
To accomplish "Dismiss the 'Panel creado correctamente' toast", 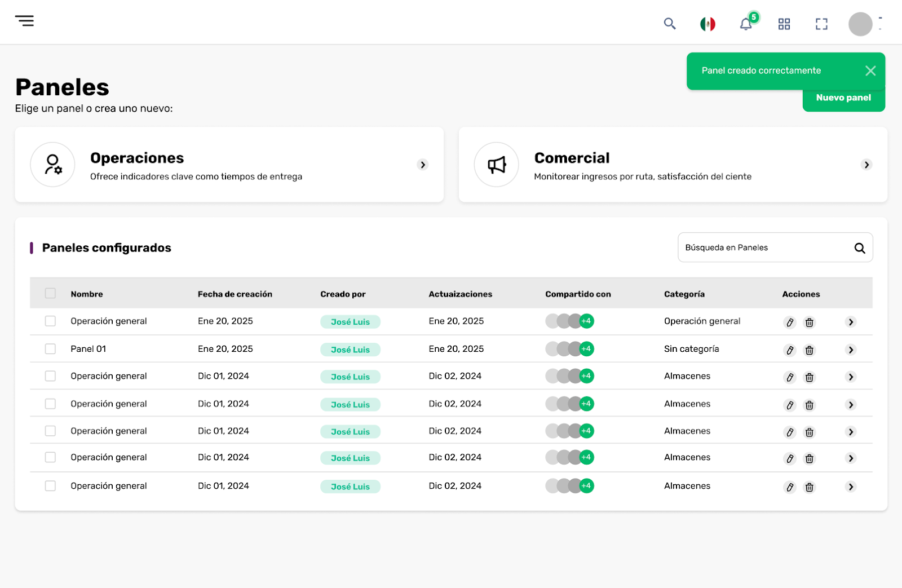I will [870, 70].
